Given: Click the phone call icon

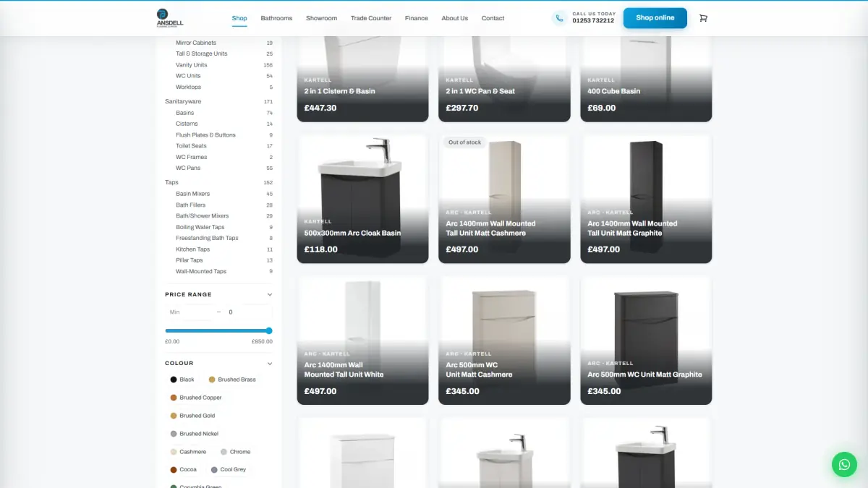Looking at the screenshot, I should pyautogui.click(x=558, y=18).
